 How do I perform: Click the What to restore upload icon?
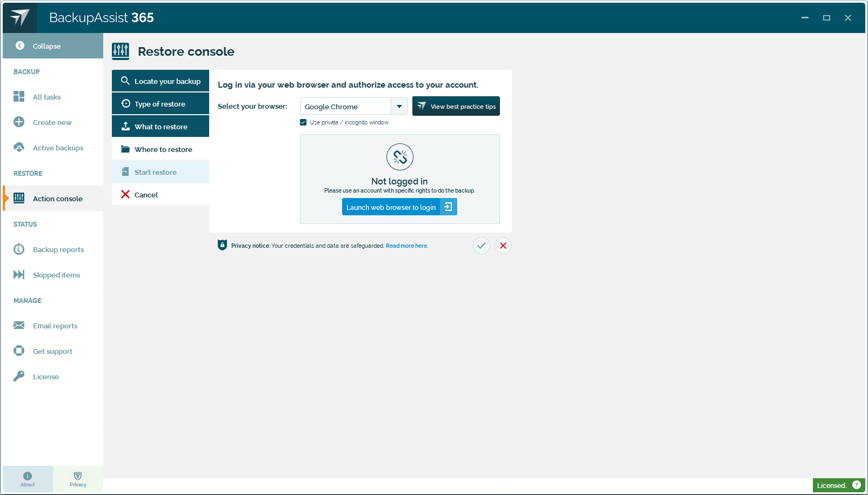click(125, 126)
